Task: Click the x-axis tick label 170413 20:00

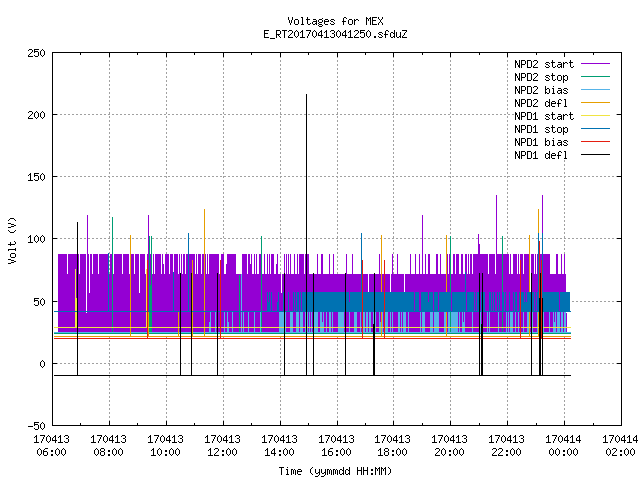Action: pyautogui.click(x=449, y=446)
